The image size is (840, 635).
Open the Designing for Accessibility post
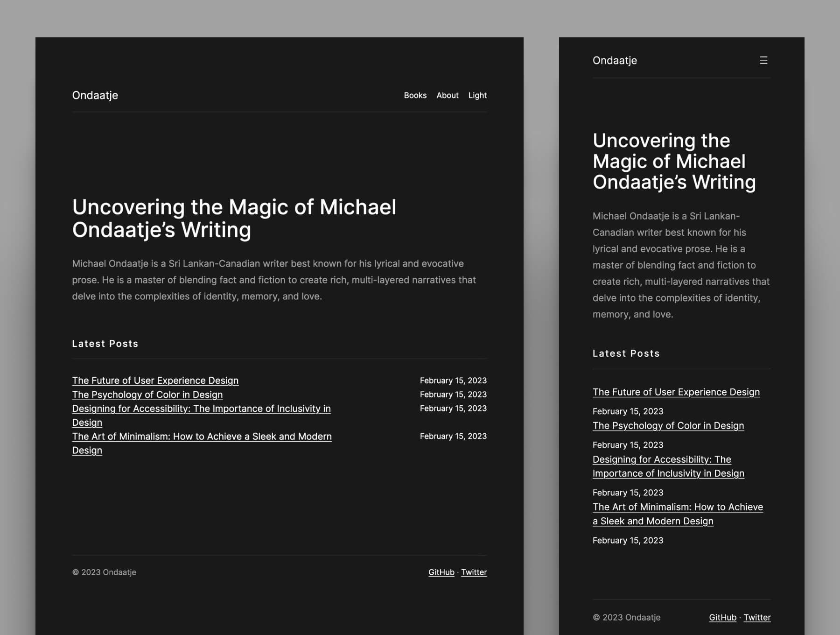[201, 409]
